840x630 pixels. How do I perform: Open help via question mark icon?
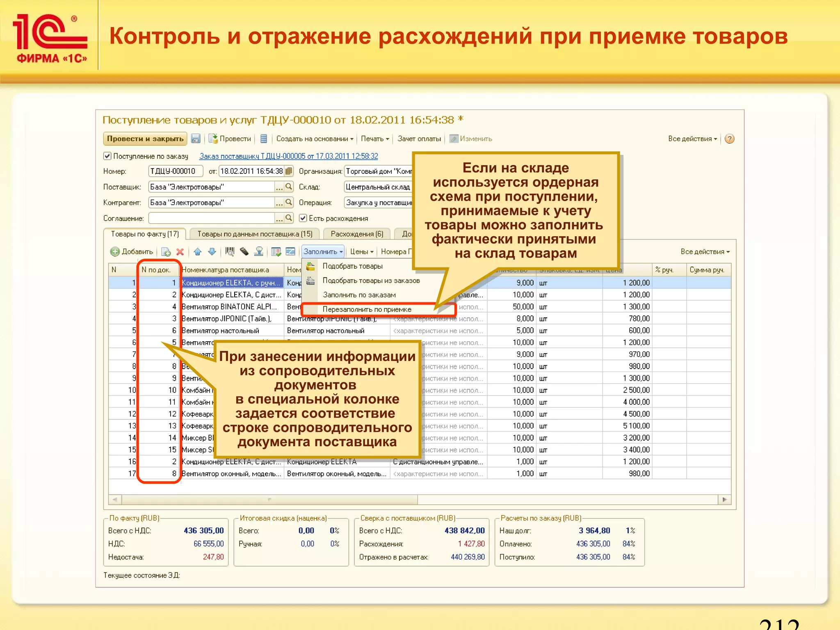point(729,139)
